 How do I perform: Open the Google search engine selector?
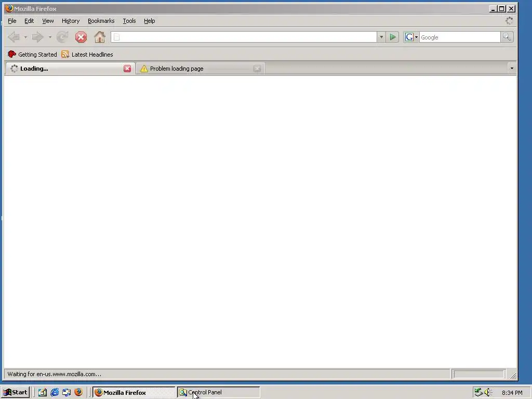[x=411, y=37]
